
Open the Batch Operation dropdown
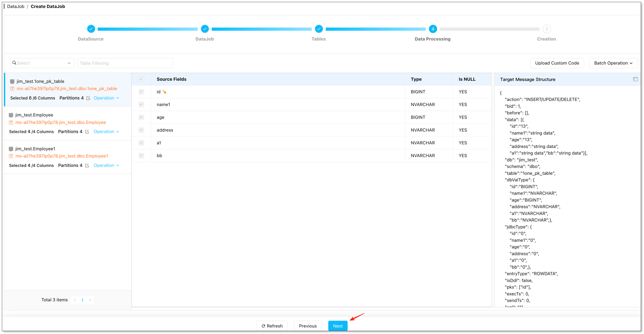coord(613,63)
